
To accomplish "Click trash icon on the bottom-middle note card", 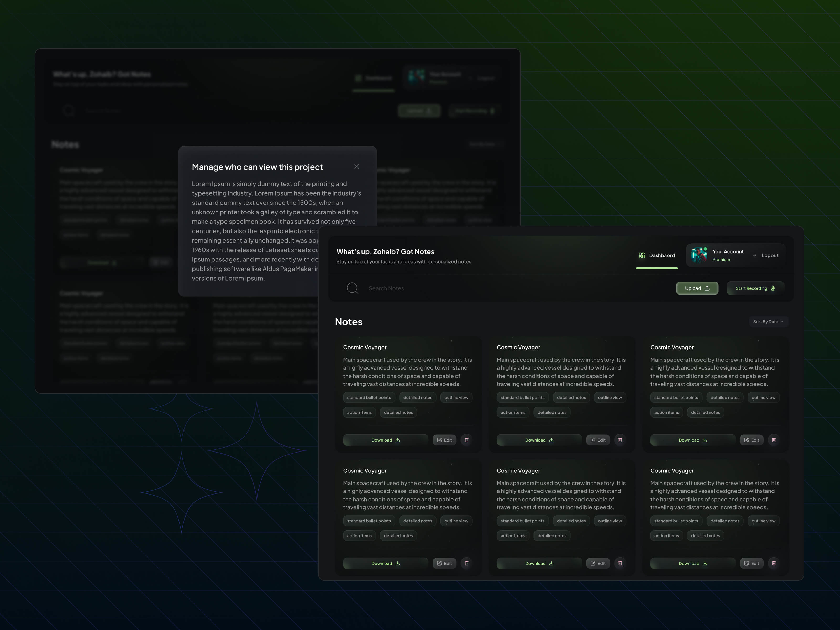I will [x=620, y=563].
